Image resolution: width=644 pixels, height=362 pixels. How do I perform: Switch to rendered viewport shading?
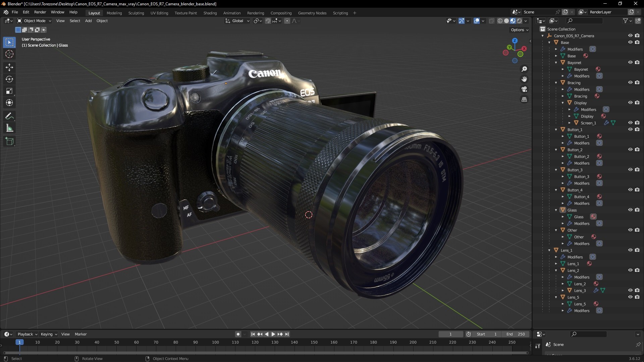coord(519,21)
